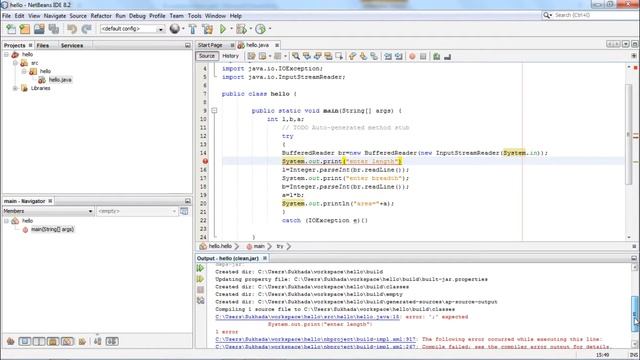This screenshot has height=360, width=640.
Task: Click the editor vertical scrollbar thumb
Action: [629, 133]
